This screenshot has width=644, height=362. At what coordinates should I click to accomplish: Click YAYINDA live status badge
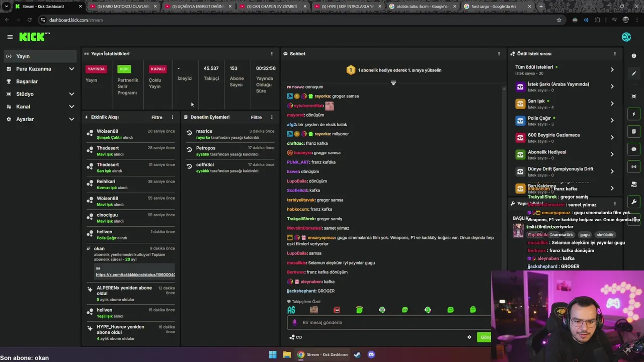click(x=96, y=69)
